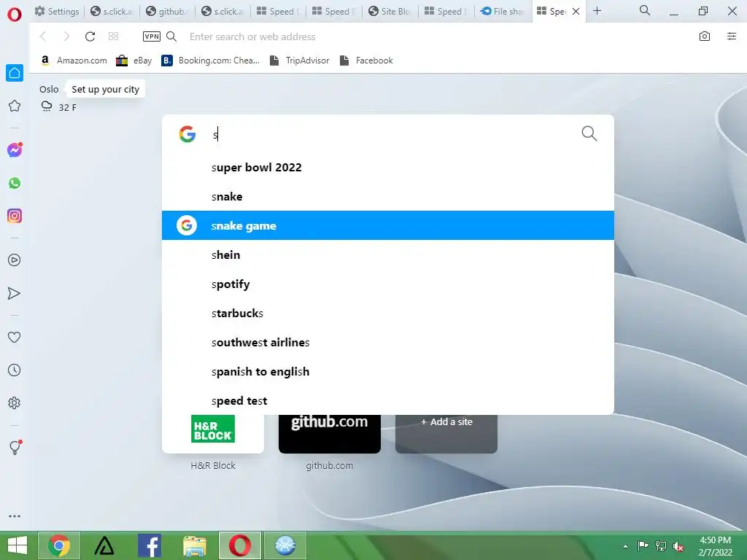Open the Speed Dial grid button
Screen dimensions: 747x560
point(113,36)
